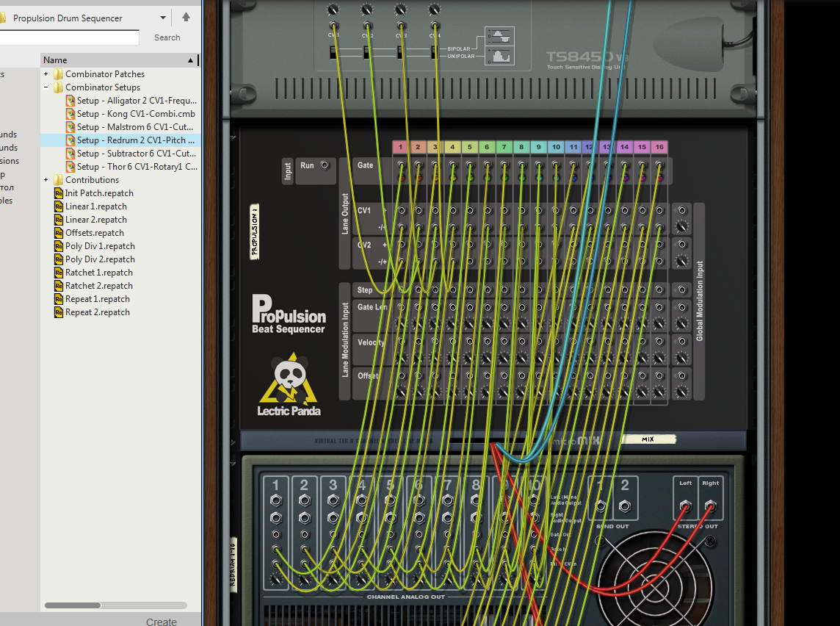Viewport: 840px width, 626px height.
Task: Select the green step 8 number label
Action: 521,147
